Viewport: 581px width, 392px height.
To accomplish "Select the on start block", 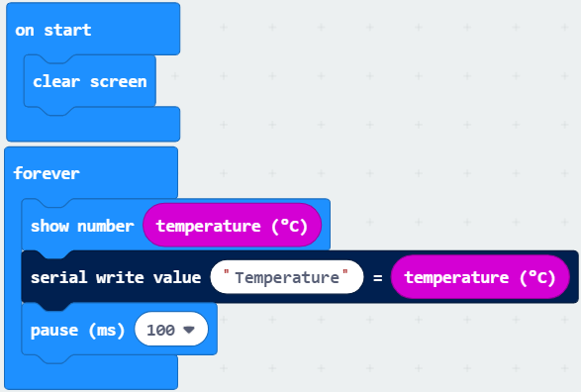I will (53, 30).
